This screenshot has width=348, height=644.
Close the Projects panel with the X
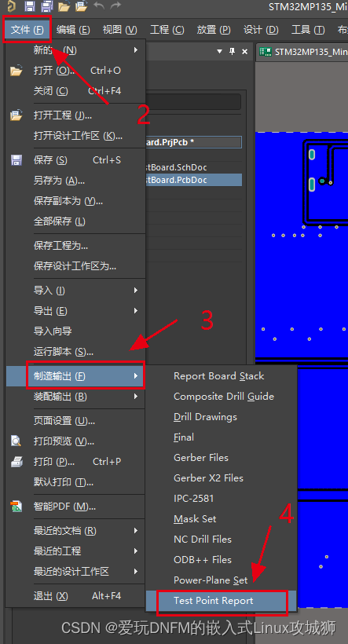245,51
